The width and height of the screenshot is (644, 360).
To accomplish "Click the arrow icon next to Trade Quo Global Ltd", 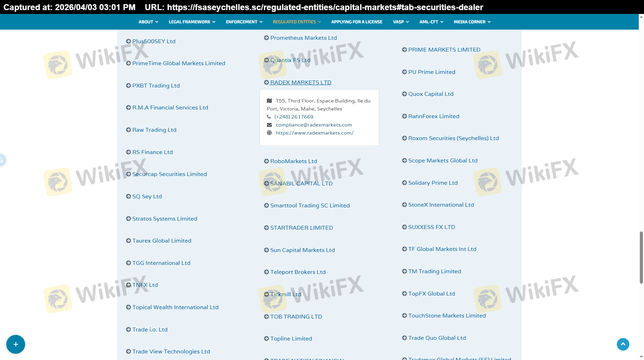I will click(x=404, y=338).
